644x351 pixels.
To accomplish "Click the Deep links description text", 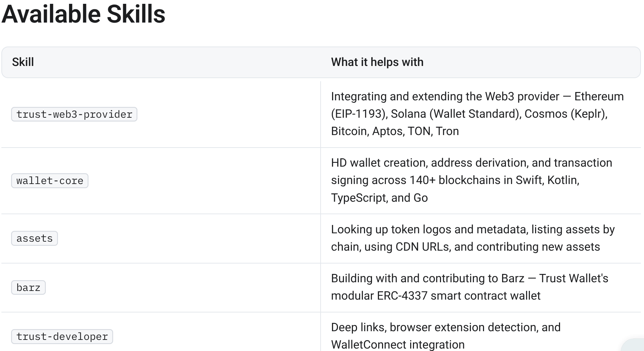I will (x=446, y=327).
